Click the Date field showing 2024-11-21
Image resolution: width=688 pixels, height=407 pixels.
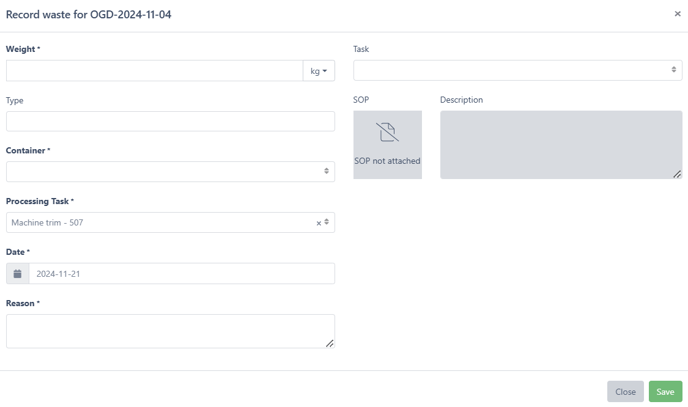(x=182, y=274)
